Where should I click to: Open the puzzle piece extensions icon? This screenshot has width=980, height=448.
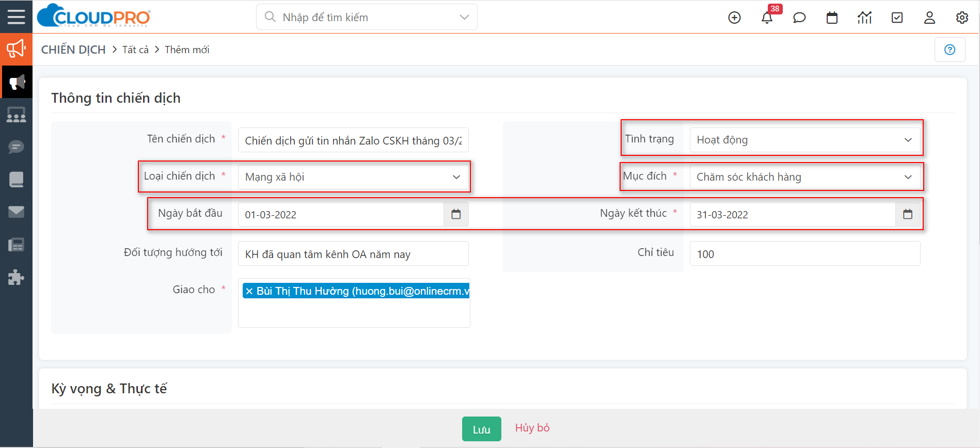(x=16, y=277)
